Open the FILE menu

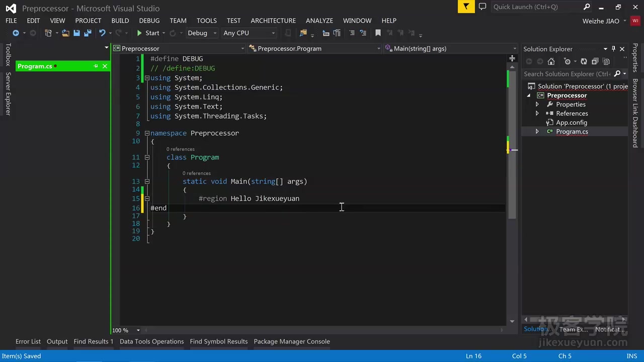11,21
